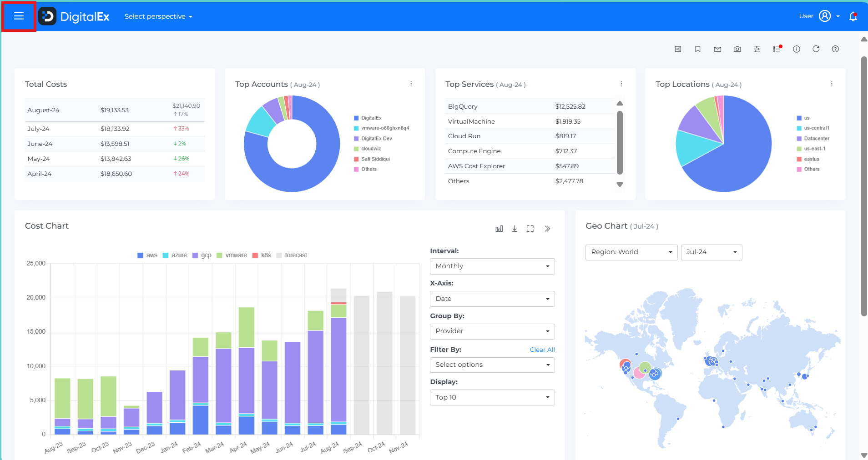Open Top Accounts card options menu

(x=411, y=84)
